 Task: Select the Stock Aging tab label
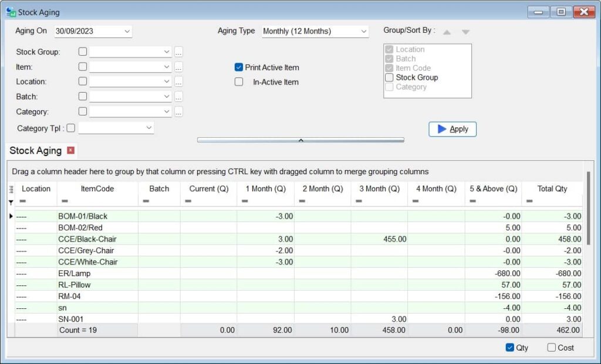tap(35, 150)
